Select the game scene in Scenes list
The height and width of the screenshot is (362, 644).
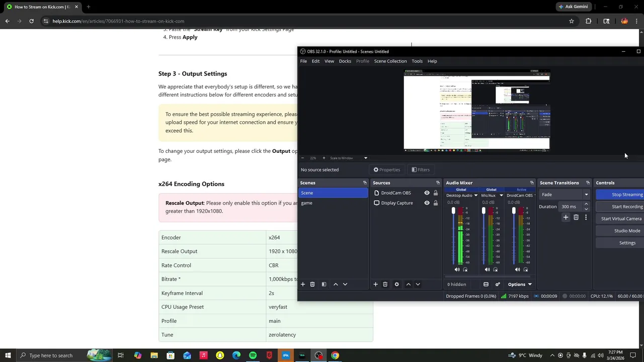coord(334,203)
